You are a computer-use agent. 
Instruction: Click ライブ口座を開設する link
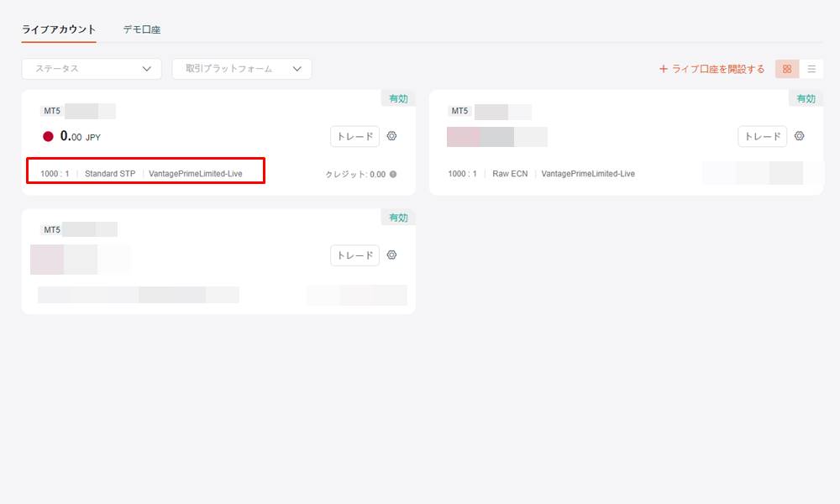[712, 69]
